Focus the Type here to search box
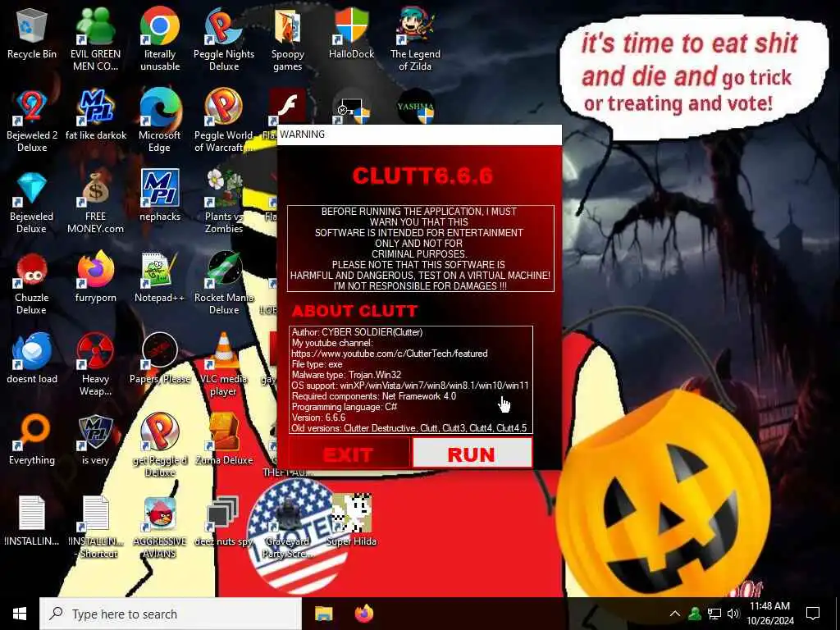840x630 pixels. (x=171, y=614)
